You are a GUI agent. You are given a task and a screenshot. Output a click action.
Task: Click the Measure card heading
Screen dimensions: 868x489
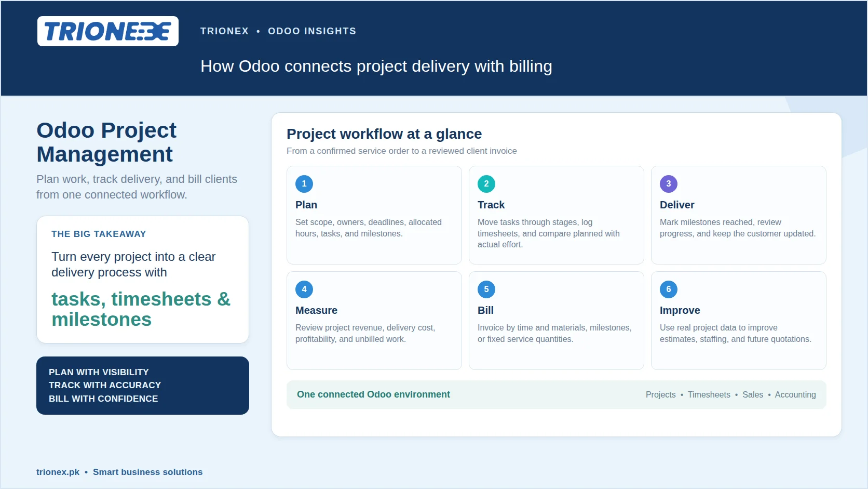[x=316, y=310]
